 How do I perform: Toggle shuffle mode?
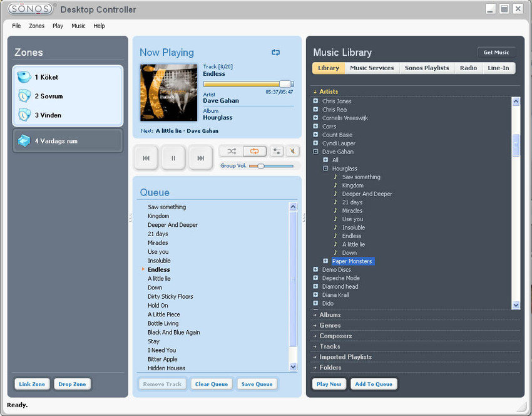[232, 151]
